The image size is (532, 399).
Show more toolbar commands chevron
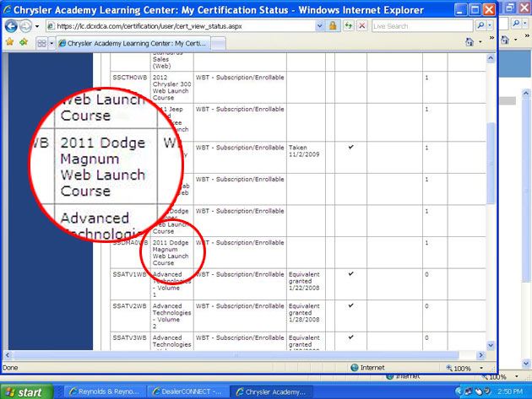tap(491, 38)
